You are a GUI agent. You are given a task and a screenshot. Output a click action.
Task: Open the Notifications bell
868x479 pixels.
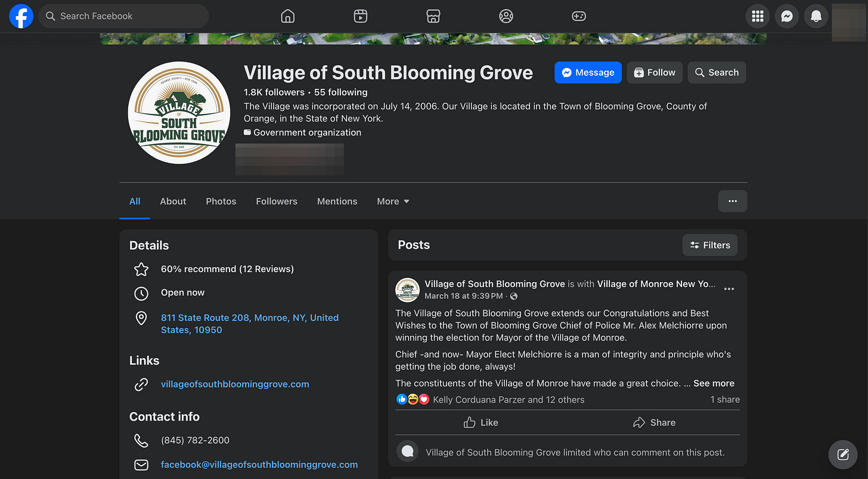tap(816, 16)
